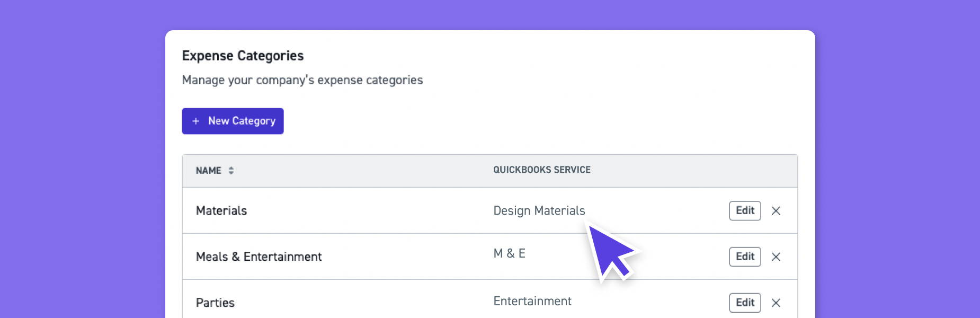Click the plus icon on New Category button
The height and width of the screenshot is (318, 980).
click(195, 121)
